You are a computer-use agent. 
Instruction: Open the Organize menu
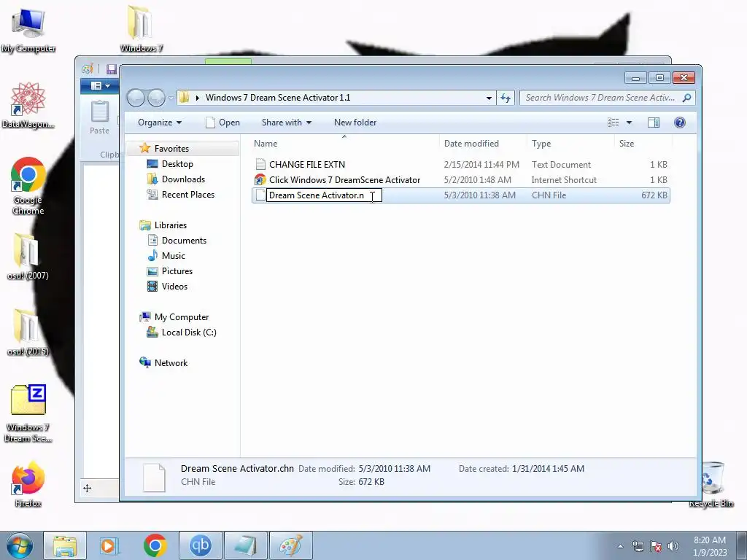(160, 122)
